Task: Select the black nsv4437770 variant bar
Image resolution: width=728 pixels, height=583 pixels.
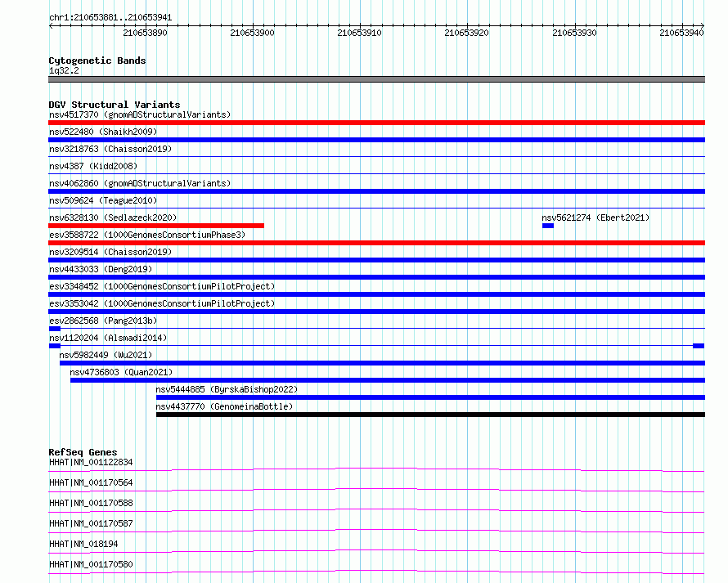Action: pos(430,415)
